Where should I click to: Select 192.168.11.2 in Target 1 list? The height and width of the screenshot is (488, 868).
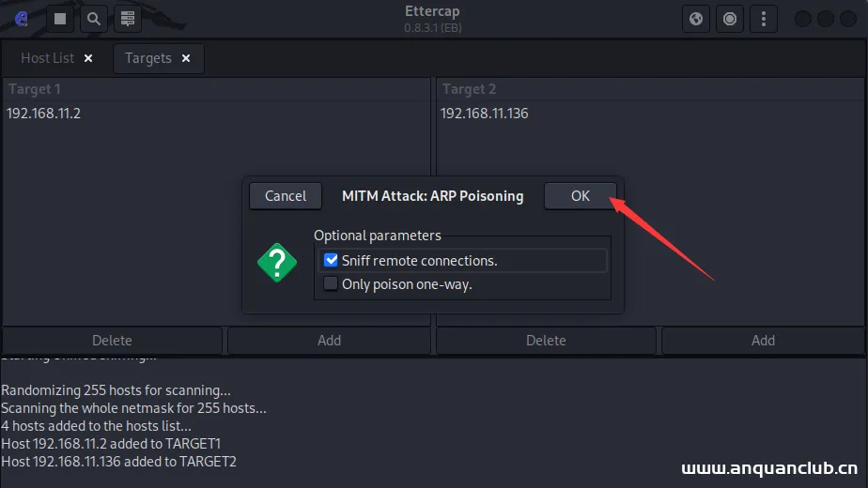click(43, 114)
